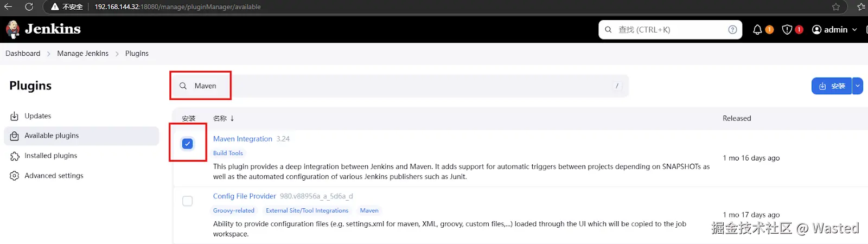This screenshot has height=244, width=868.
Task: Click the Released column header
Action: (737, 118)
